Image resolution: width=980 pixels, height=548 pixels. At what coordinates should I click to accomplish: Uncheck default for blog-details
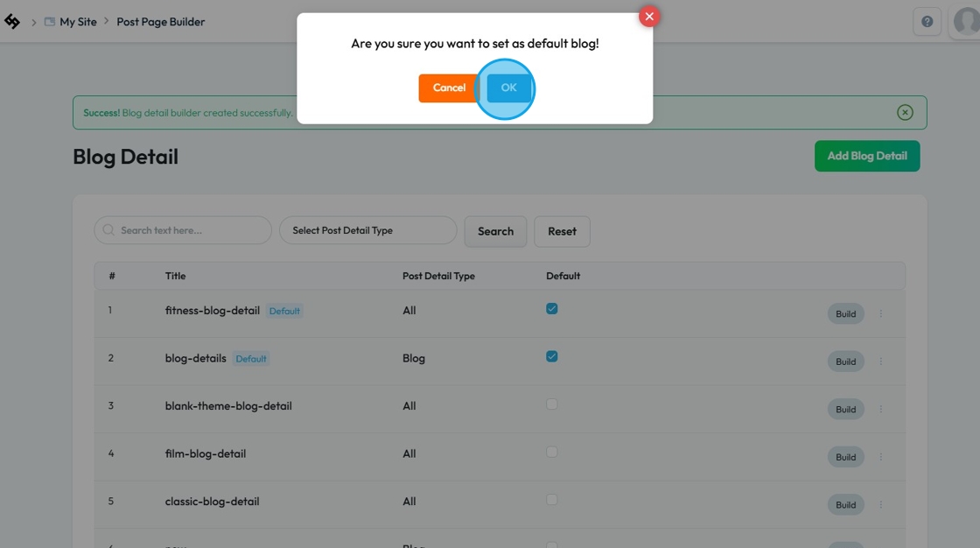[551, 356]
